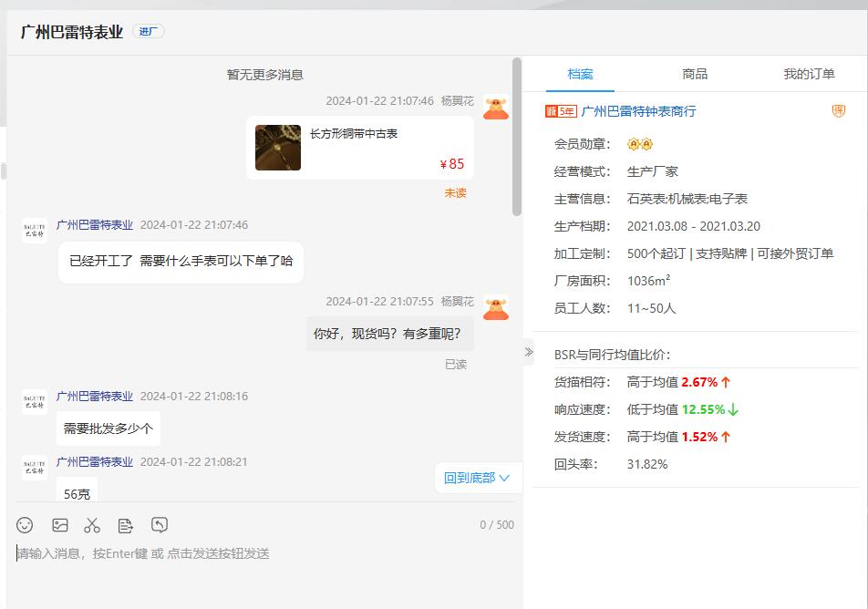Click the send image icon
The image size is (868, 609).
[60, 525]
